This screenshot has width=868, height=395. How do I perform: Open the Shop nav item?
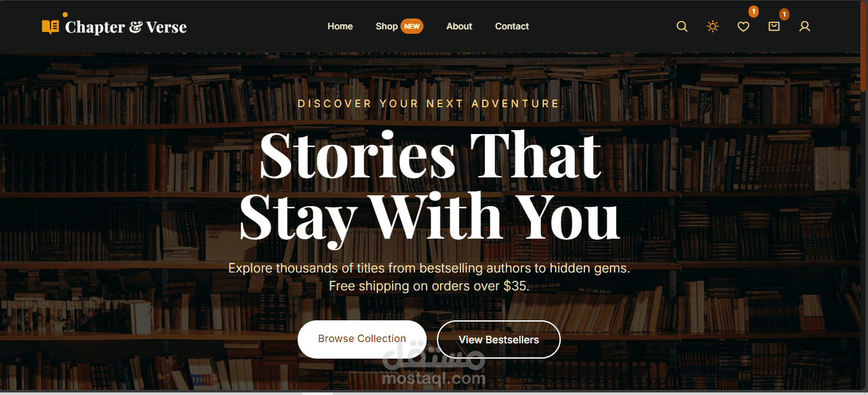(386, 26)
